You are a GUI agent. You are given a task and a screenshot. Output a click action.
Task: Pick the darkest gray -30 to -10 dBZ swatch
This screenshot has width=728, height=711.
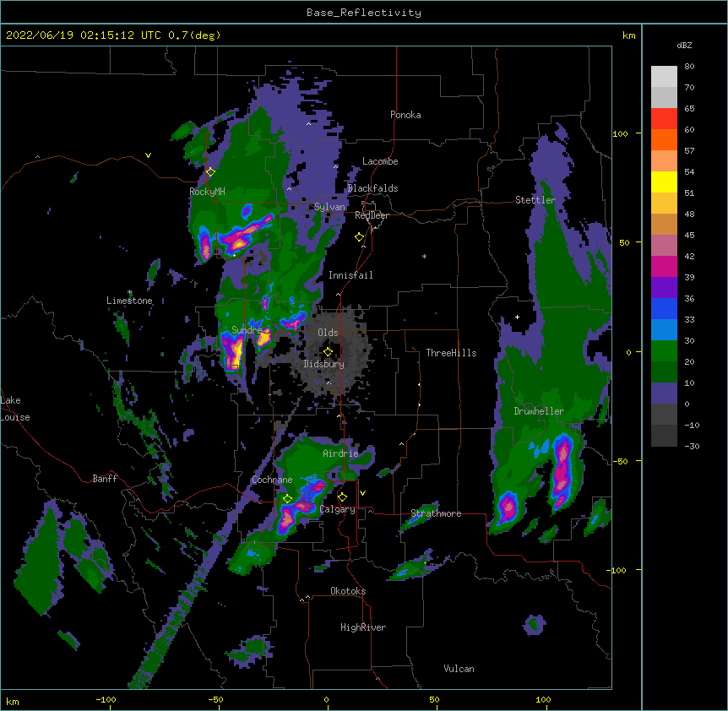(x=664, y=436)
